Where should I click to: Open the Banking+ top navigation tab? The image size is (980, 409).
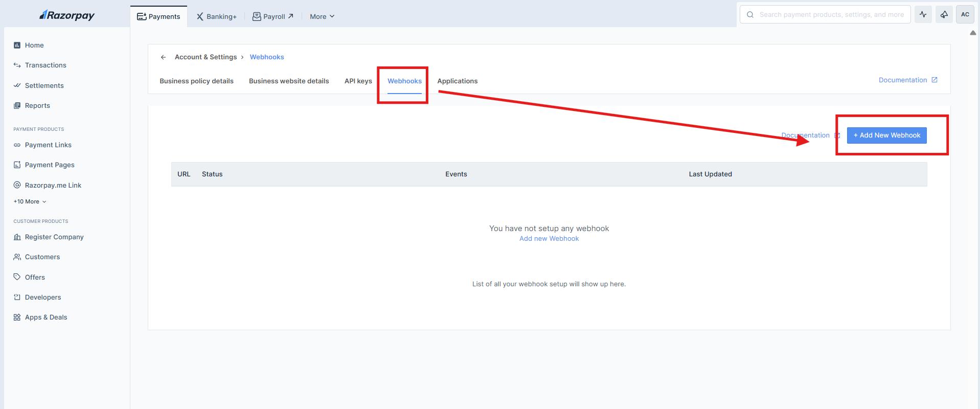(217, 16)
